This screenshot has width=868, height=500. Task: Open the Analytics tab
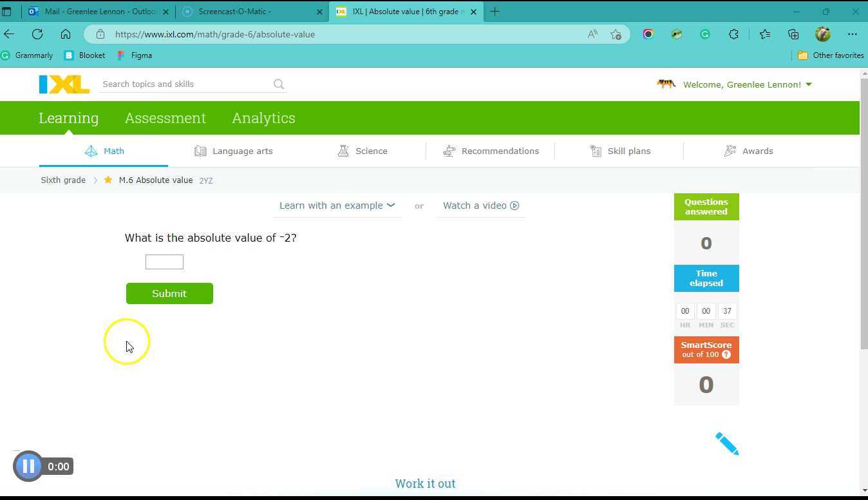263,118
